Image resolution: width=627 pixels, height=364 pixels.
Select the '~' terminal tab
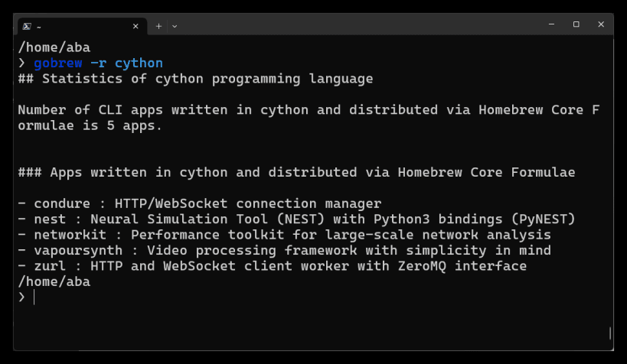pos(81,26)
